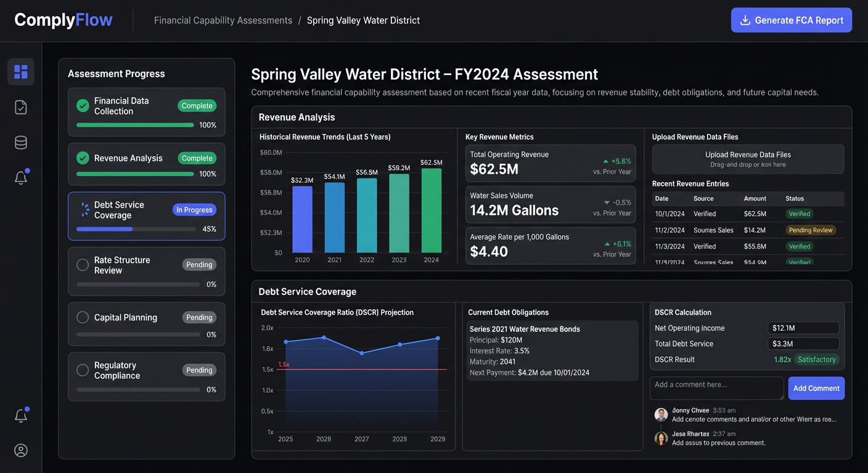
Task: Click the Generate FCA Report button
Action: click(x=791, y=20)
